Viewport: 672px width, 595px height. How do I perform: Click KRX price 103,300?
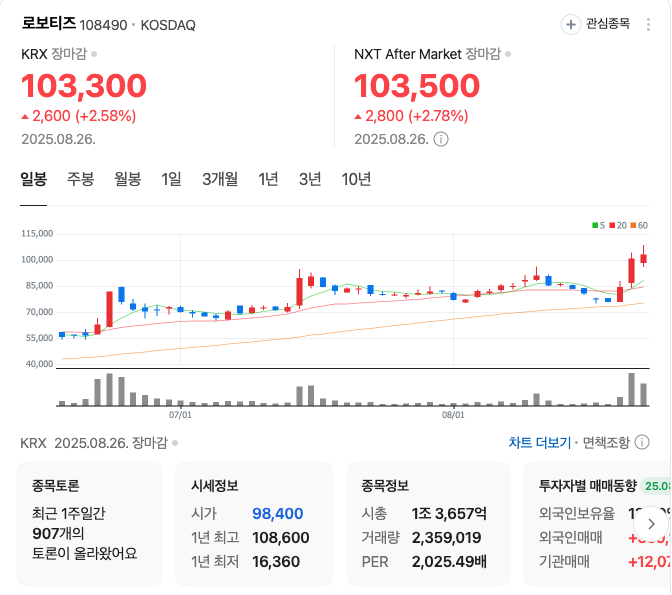[x=84, y=86]
